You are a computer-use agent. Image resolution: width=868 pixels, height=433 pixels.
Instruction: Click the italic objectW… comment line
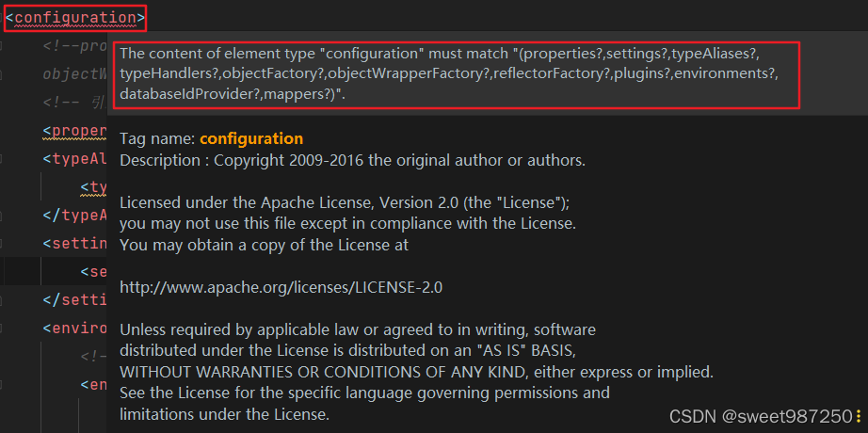pyautogui.click(x=74, y=74)
